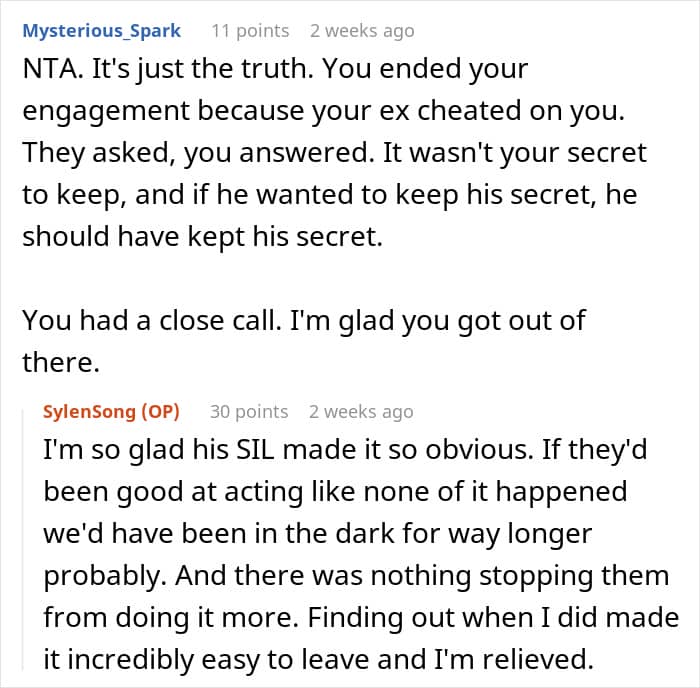
Task: Click the word "there." ending Mysterious_Spark's comment
Action: (61, 361)
